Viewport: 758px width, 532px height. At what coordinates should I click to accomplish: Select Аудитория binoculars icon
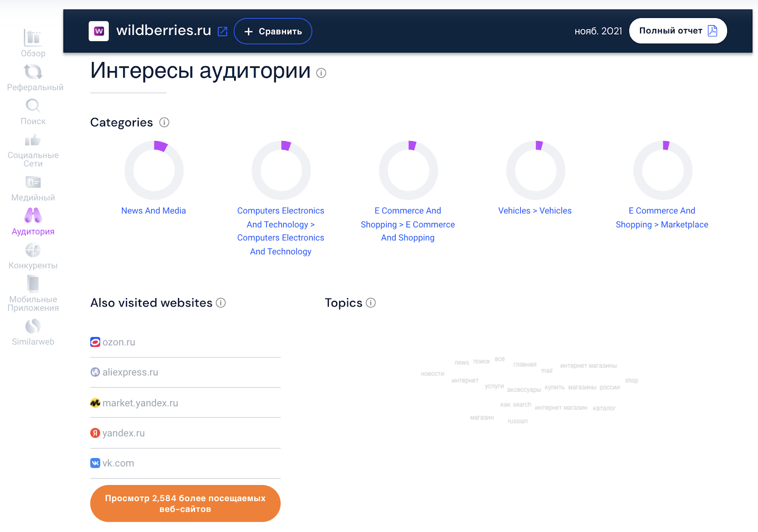[x=33, y=216]
